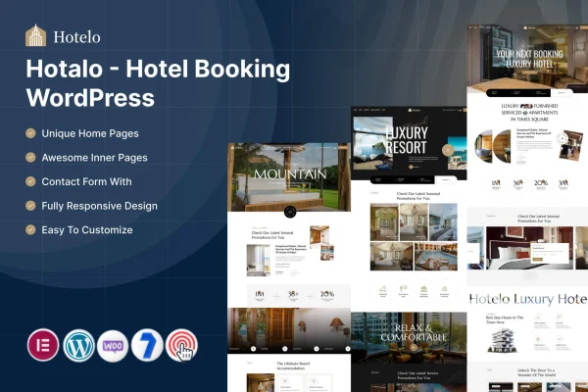Click the check icon beside Contact Form With
This screenshot has width=588, height=392.
pos(30,181)
